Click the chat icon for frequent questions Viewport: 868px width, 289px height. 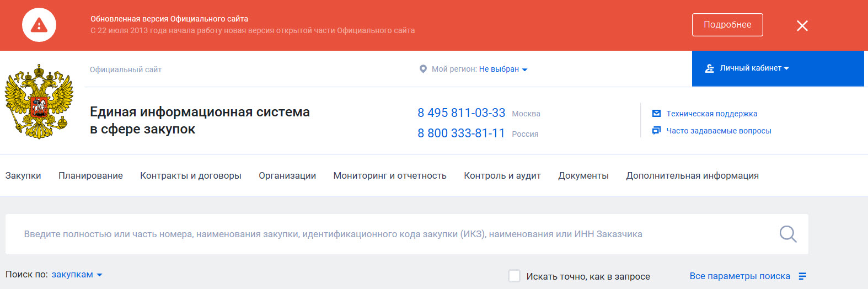coord(656,131)
